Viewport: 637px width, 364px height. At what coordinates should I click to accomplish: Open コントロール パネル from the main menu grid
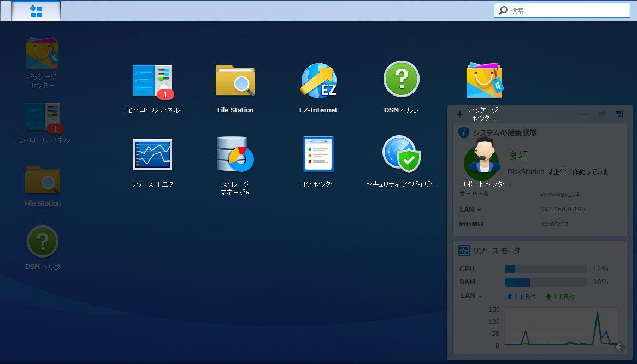[152, 80]
